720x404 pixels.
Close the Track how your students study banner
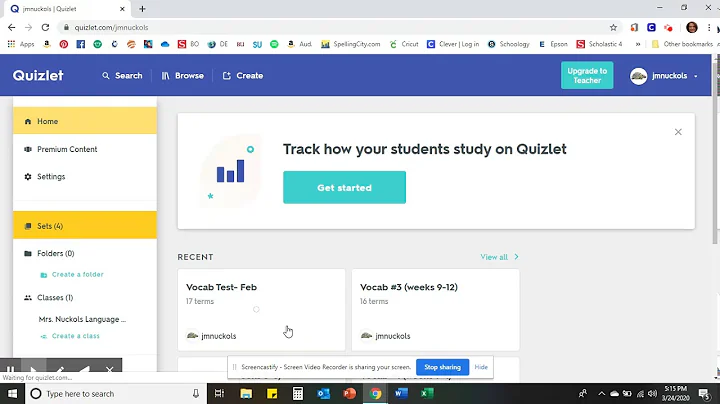(x=678, y=132)
